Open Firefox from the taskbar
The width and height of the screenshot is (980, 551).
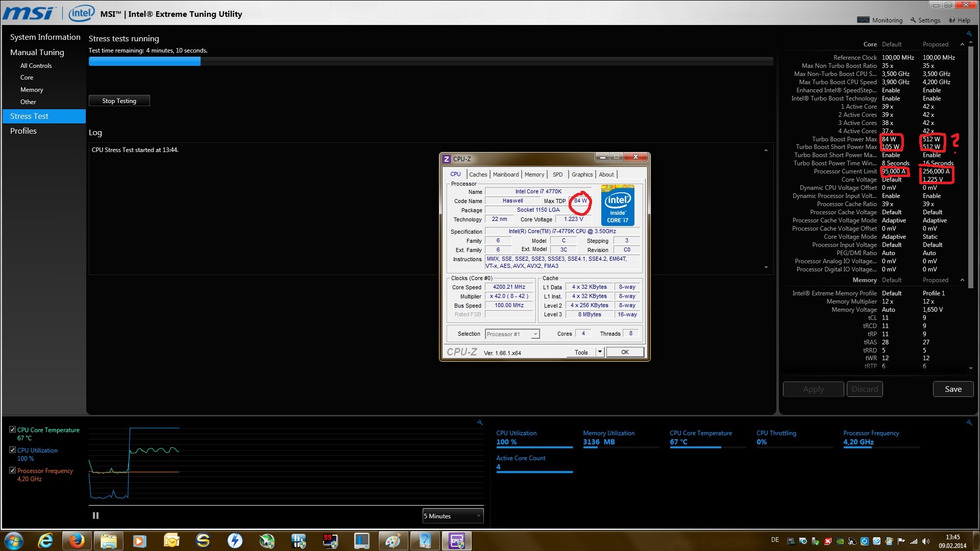pos(77,541)
